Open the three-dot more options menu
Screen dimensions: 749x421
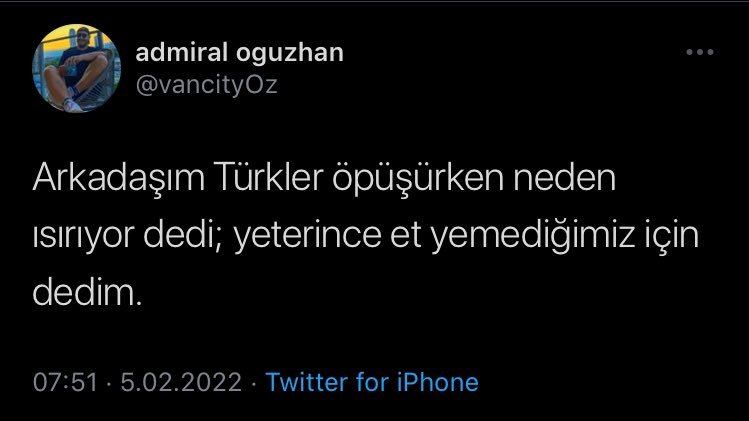coord(699,53)
